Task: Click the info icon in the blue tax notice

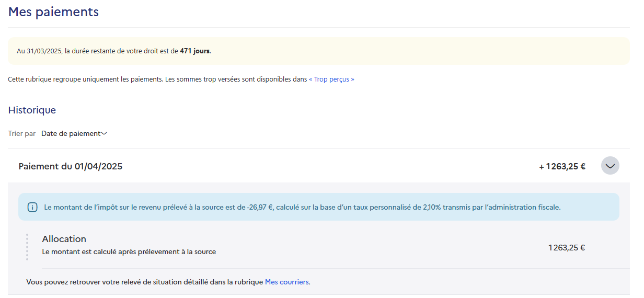Action: click(x=32, y=207)
